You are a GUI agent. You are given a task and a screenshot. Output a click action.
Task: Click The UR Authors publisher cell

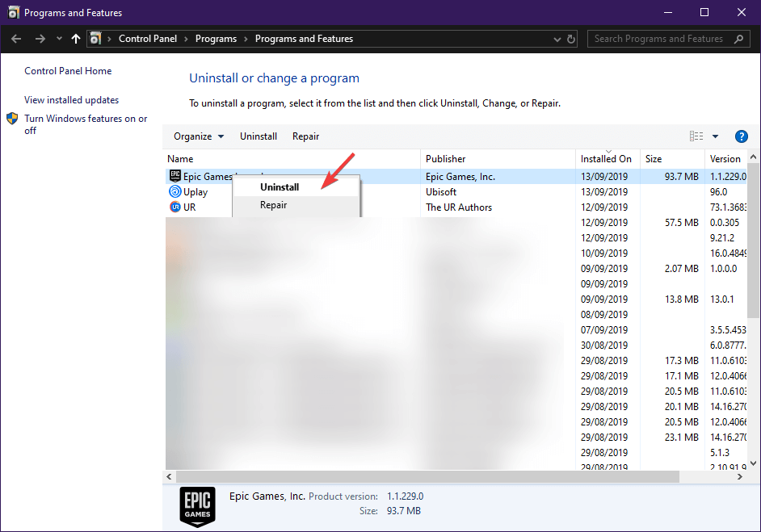[459, 207]
